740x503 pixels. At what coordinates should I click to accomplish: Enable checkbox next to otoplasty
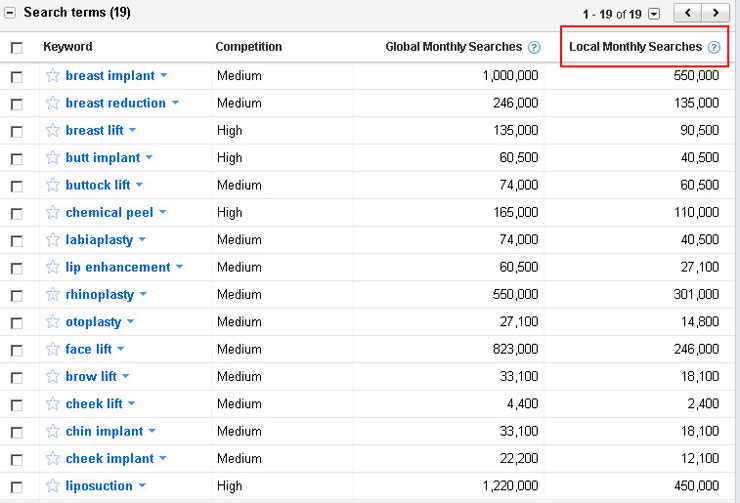(16, 323)
